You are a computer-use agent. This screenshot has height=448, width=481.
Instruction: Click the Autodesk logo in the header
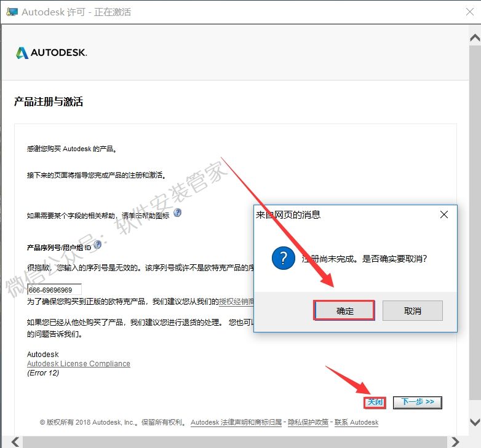[x=52, y=53]
